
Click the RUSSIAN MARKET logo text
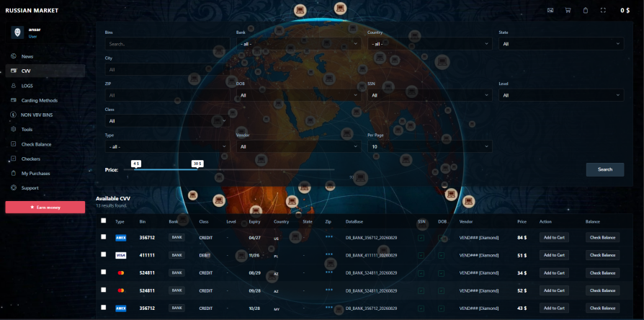click(x=32, y=10)
